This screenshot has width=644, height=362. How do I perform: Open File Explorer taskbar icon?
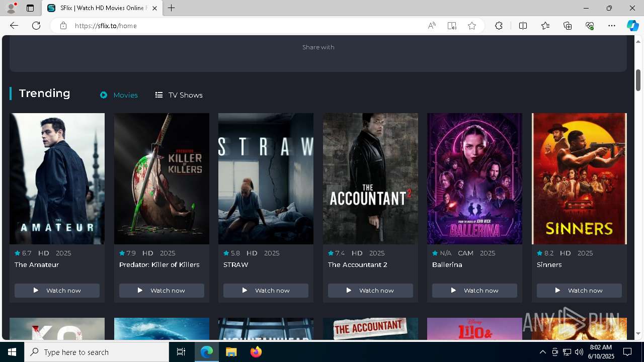pyautogui.click(x=231, y=352)
